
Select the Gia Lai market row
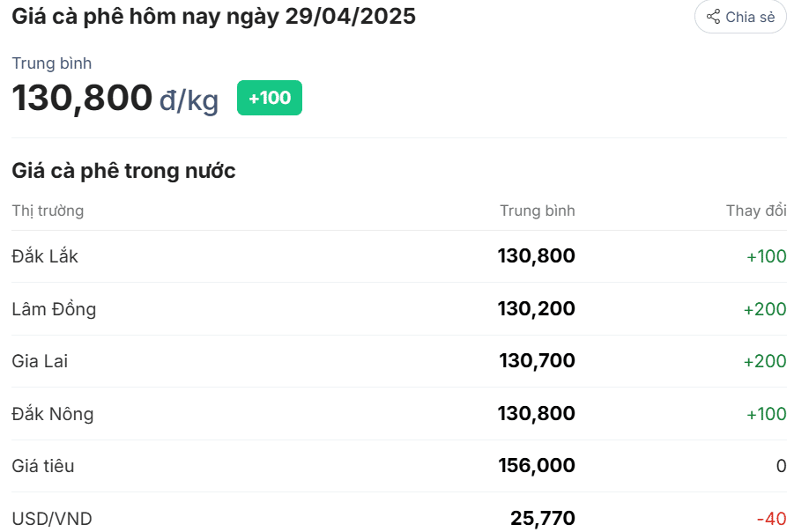click(x=399, y=361)
